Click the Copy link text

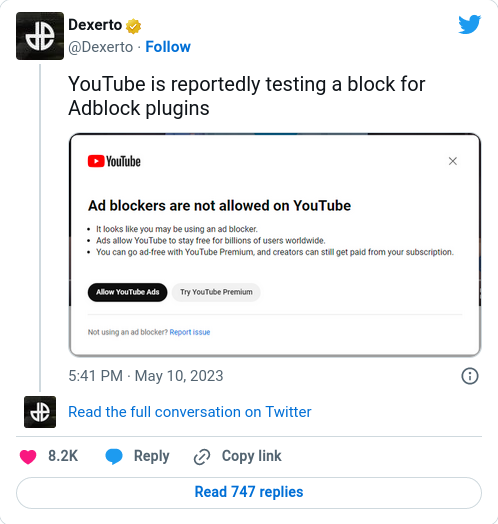click(x=252, y=456)
